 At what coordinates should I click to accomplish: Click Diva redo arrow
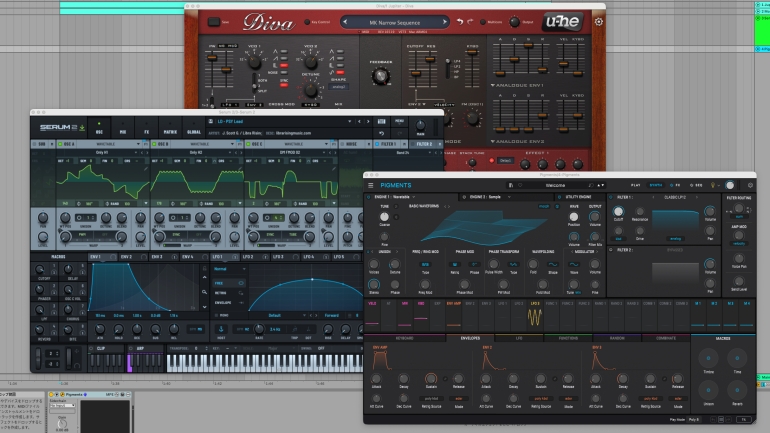tap(470, 22)
